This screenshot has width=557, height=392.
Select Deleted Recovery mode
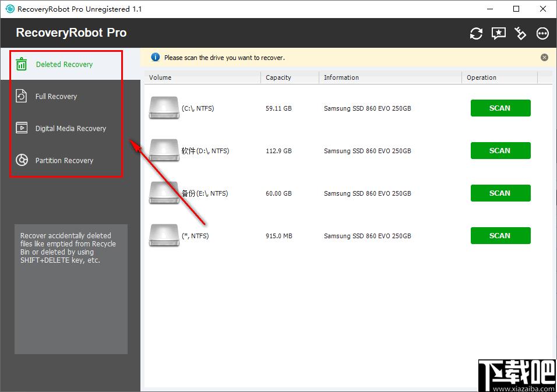(x=70, y=64)
